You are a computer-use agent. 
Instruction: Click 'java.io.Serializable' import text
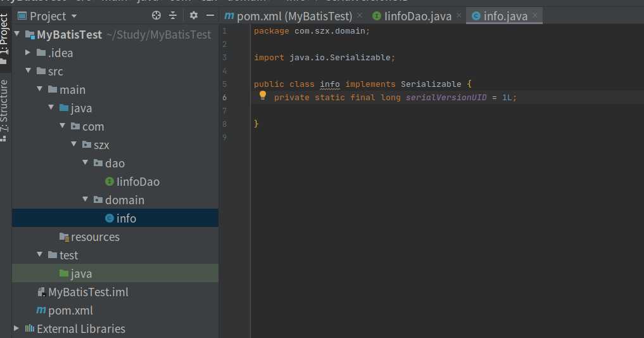click(x=339, y=58)
